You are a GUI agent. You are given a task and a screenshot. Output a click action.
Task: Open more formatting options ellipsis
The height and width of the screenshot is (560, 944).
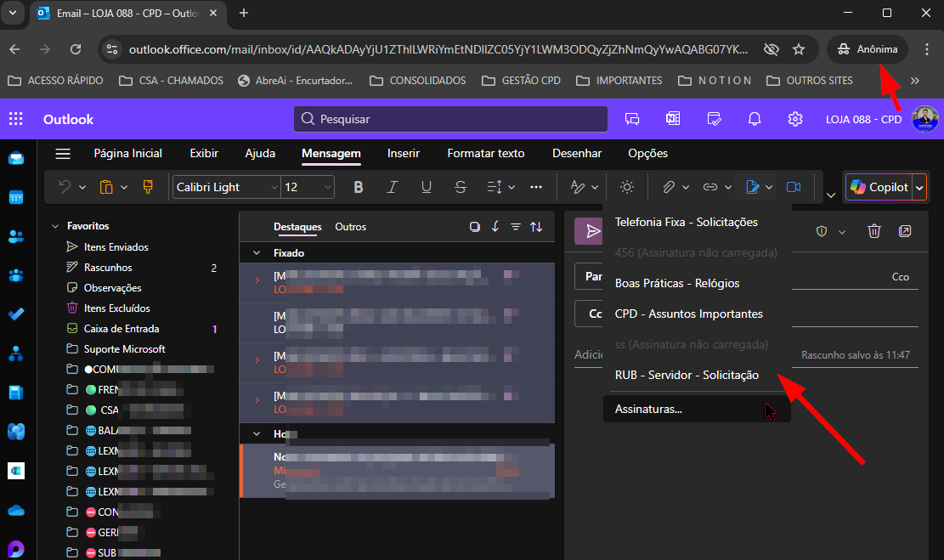(x=536, y=187)
